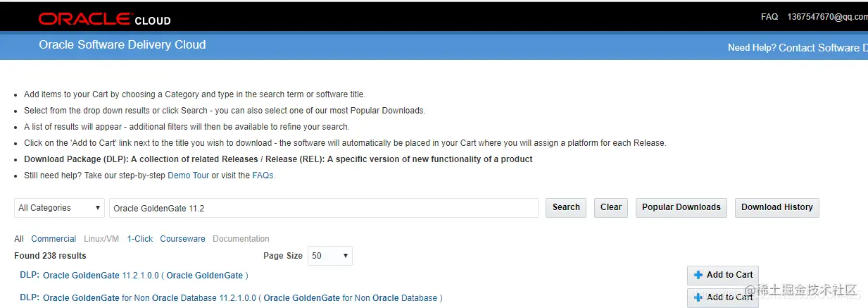Open the Page Size 50 dropdown
The image size is (868, 308).
[330, 256]
